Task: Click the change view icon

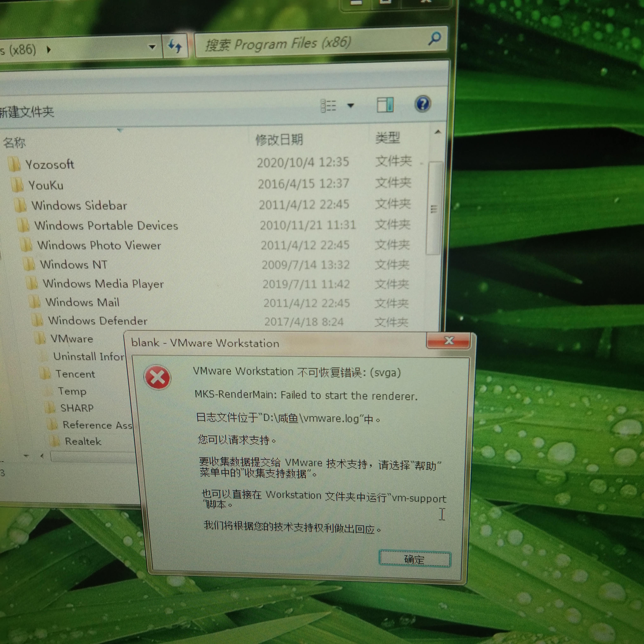Action: tap(329, 106)
